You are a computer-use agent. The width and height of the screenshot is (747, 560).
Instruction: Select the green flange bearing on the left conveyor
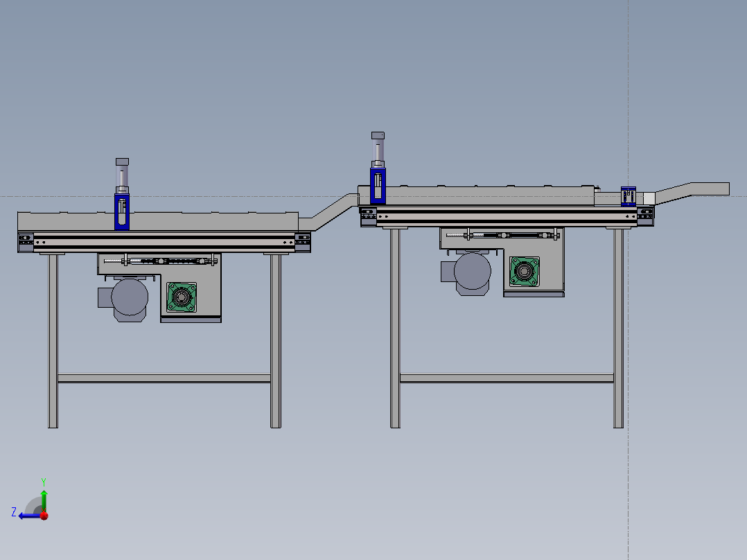182,297
